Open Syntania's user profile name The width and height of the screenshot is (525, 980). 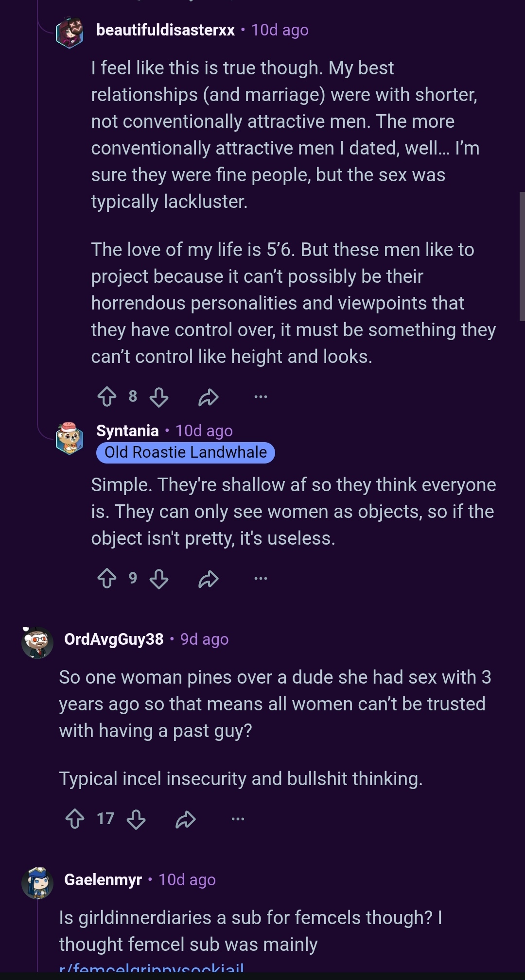point(127,431)
